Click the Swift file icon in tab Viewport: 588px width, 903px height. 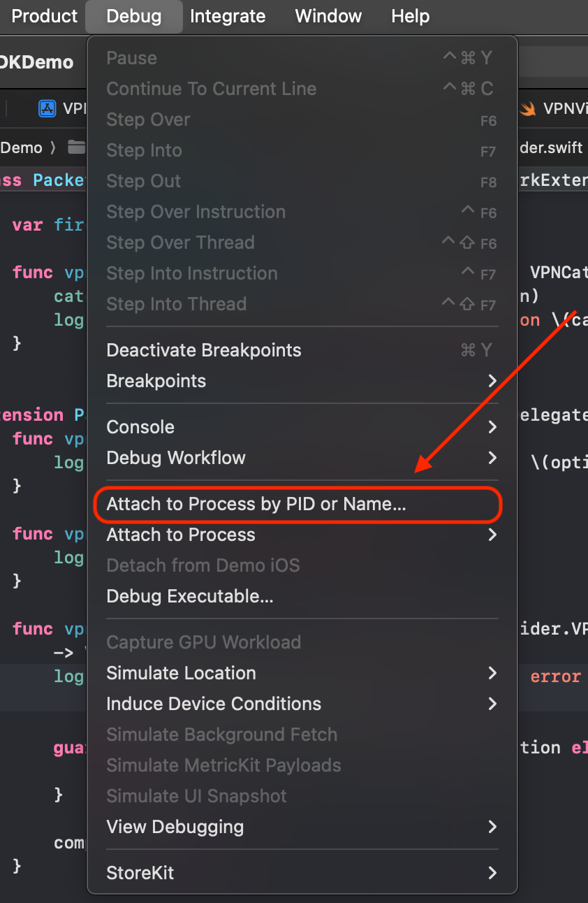(527, 108)
